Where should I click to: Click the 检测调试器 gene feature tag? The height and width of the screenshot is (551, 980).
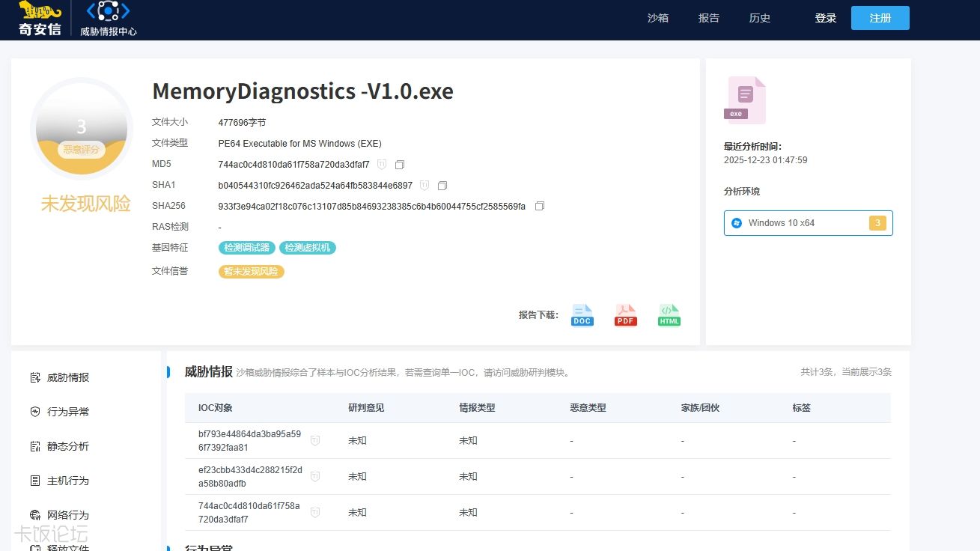pos(246,247)
